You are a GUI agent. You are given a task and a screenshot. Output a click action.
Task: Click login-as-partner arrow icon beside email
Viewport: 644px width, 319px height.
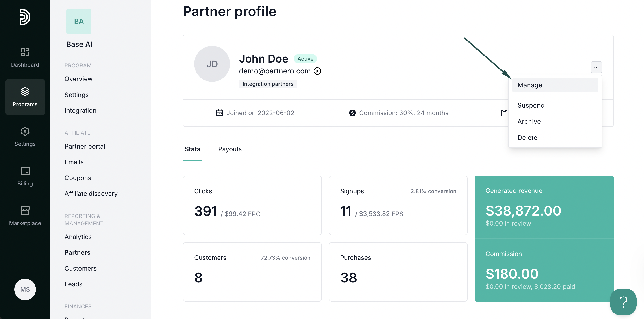tap(317, 71)
